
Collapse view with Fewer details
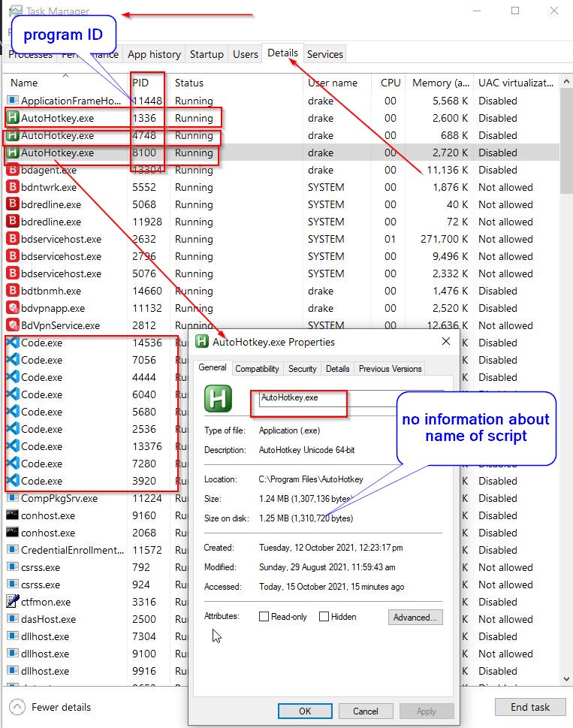[x=53, y=707]
